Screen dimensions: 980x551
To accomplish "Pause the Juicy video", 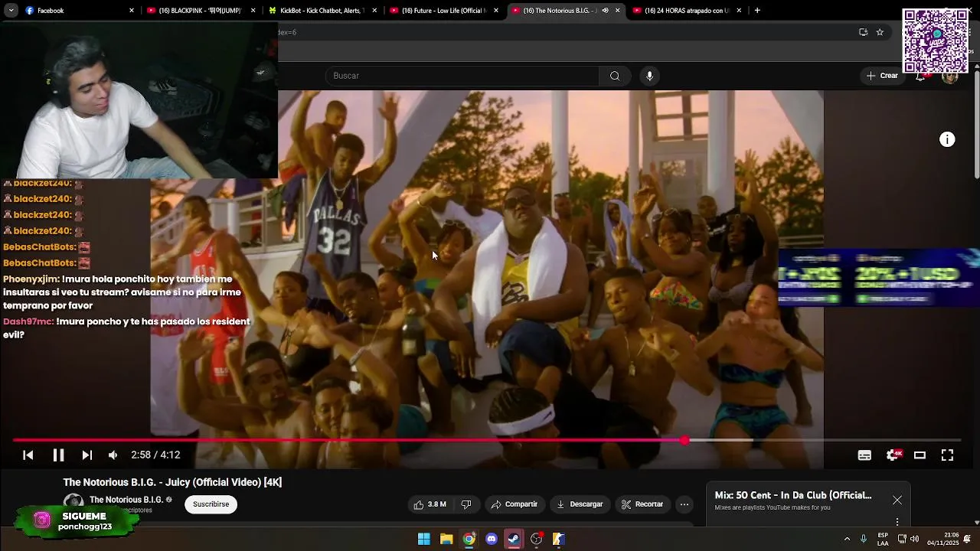I will pyautogui.click(x=58, y=455).
